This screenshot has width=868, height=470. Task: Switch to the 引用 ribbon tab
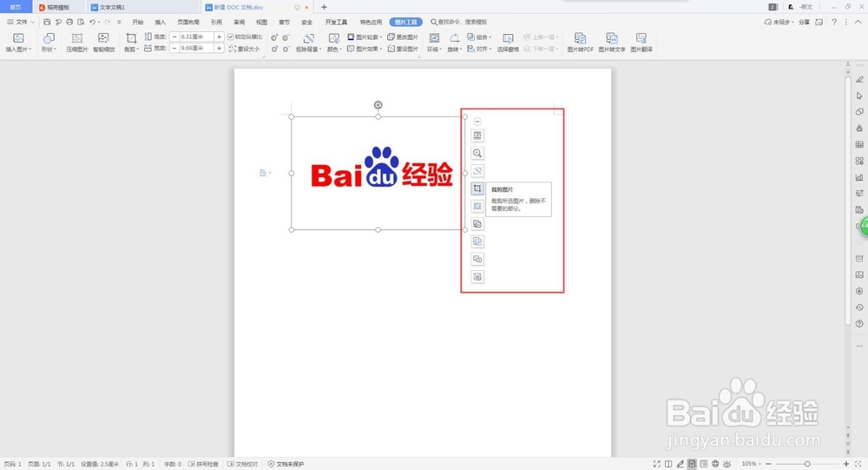[216, 23]
